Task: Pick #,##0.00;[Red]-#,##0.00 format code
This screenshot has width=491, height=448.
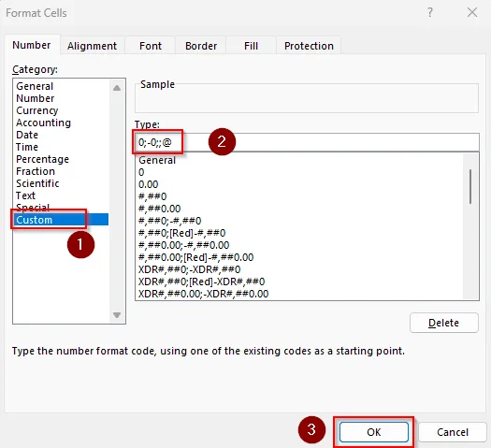Action: coord(300,257)
